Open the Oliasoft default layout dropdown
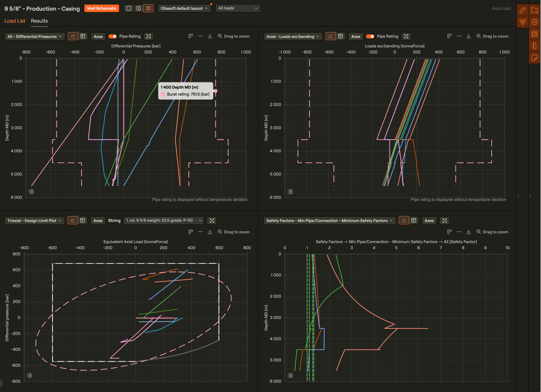Viewport: 541px width, 392px height. [184, 8]
